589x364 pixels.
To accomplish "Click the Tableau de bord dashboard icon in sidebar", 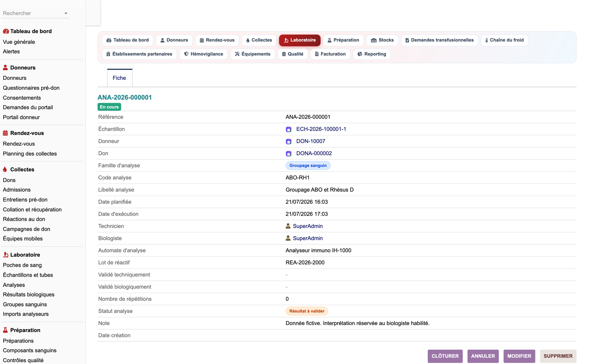I will tap(6, 31).
